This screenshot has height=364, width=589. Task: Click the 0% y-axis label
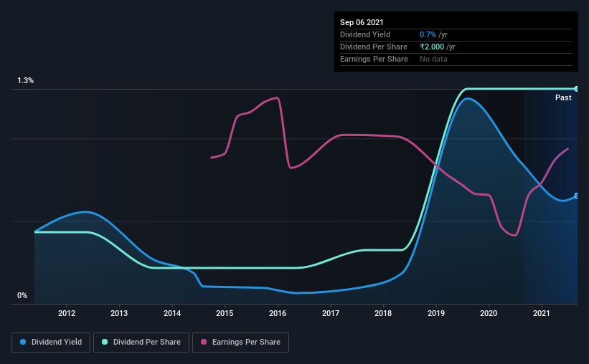[22, 296]
